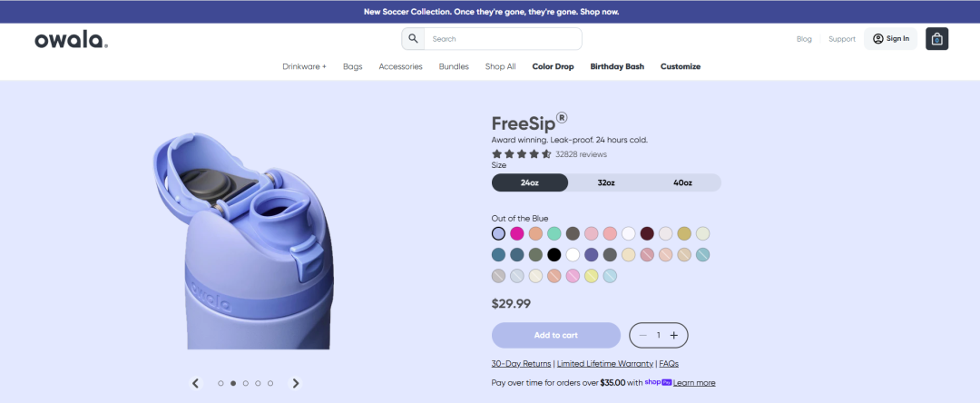Click the Owala logo
The height and width of the screenshot is (403, 980).
click(x=72, y=40)
